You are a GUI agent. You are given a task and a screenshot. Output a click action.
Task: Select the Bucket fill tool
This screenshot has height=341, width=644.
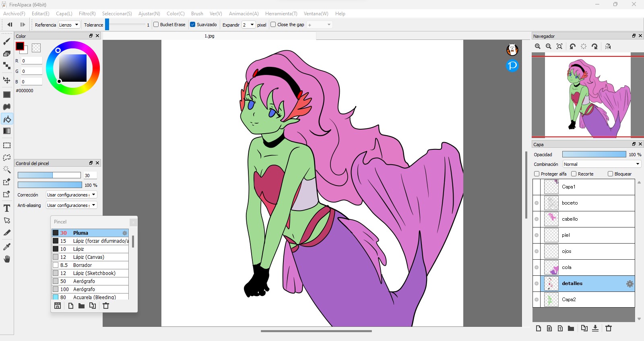[7, 119]
